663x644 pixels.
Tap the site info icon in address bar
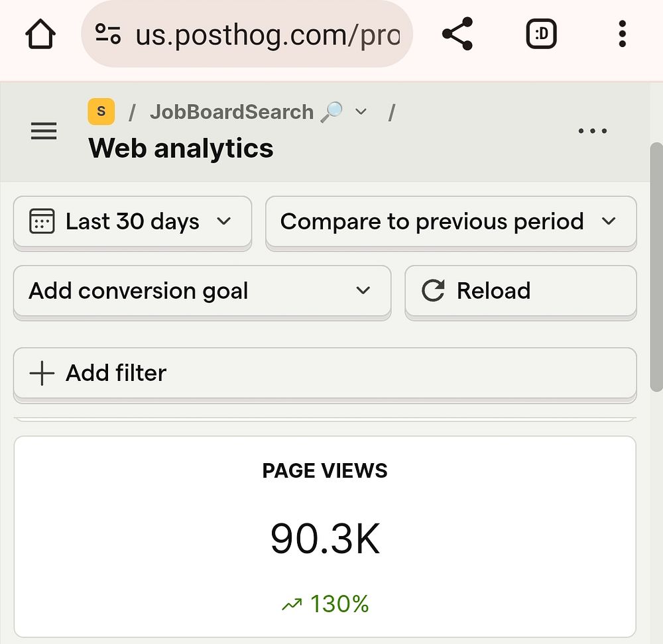click(x=107, y=34)
